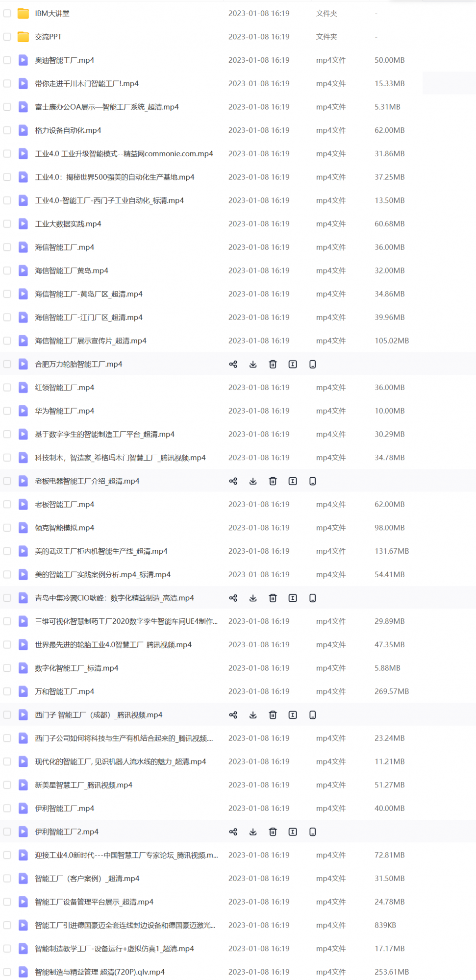Viewport: 476px width, 980px height.
Task: Toggle checkbox for 万和智能工厂.mp4
Action: [x=7, y=691]
